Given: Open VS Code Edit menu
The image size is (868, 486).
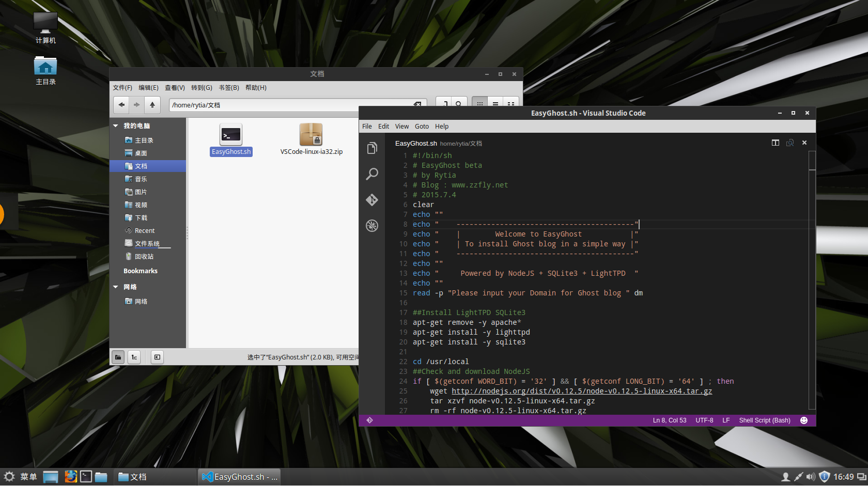Looking at the screenshot, I should click(383, 127).
